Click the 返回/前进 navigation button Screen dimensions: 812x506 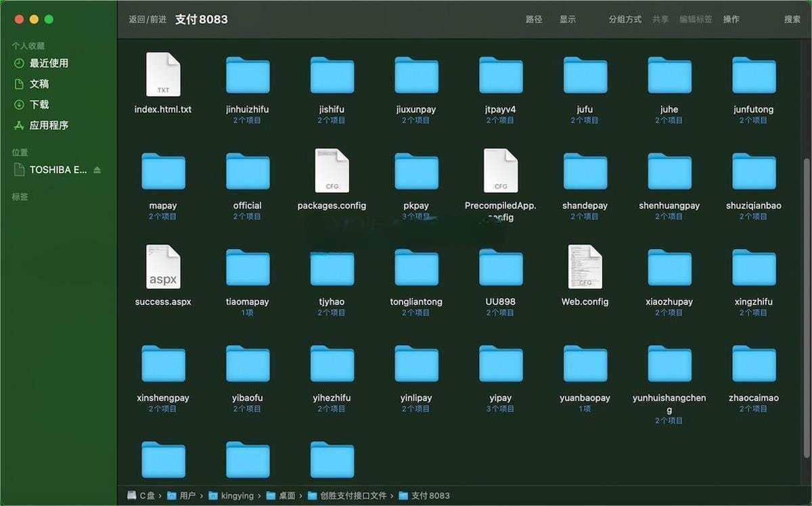[148, 20]
